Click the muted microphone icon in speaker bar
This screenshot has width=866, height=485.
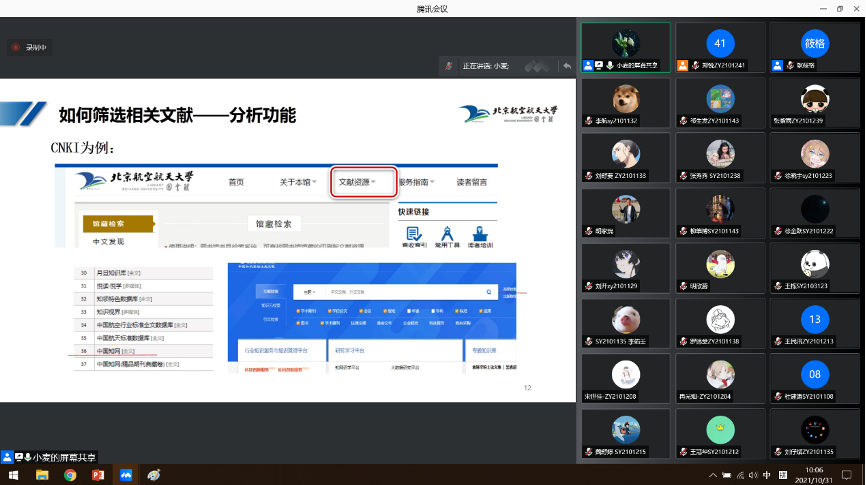tap(450, 66)
